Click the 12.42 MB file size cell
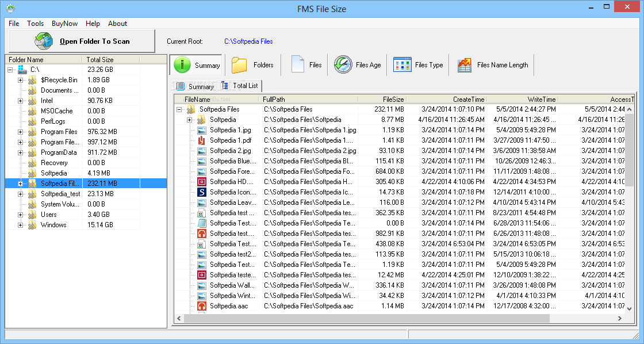This screenshot has height=344, width=644. pos(390,275)
